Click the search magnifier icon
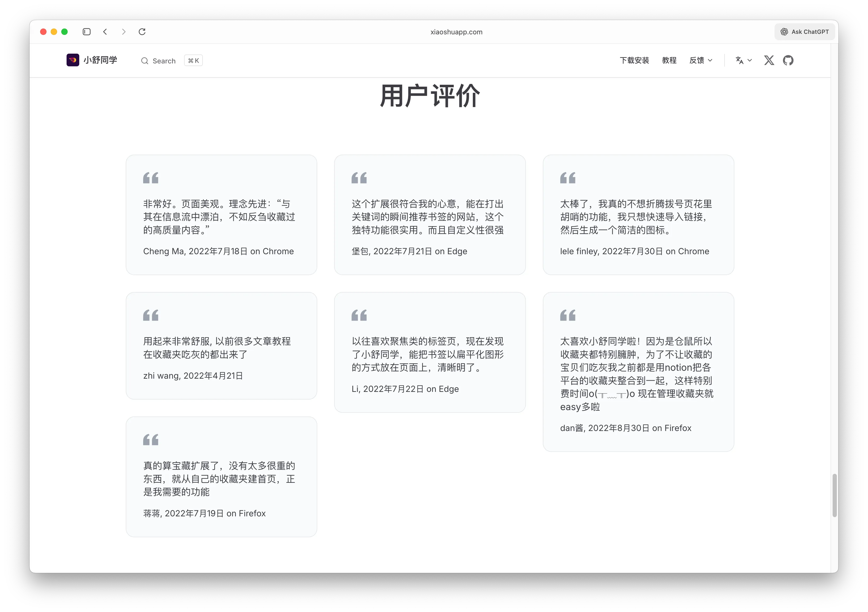The height and width of the screenshot is (612, 868). click(145, 61)
